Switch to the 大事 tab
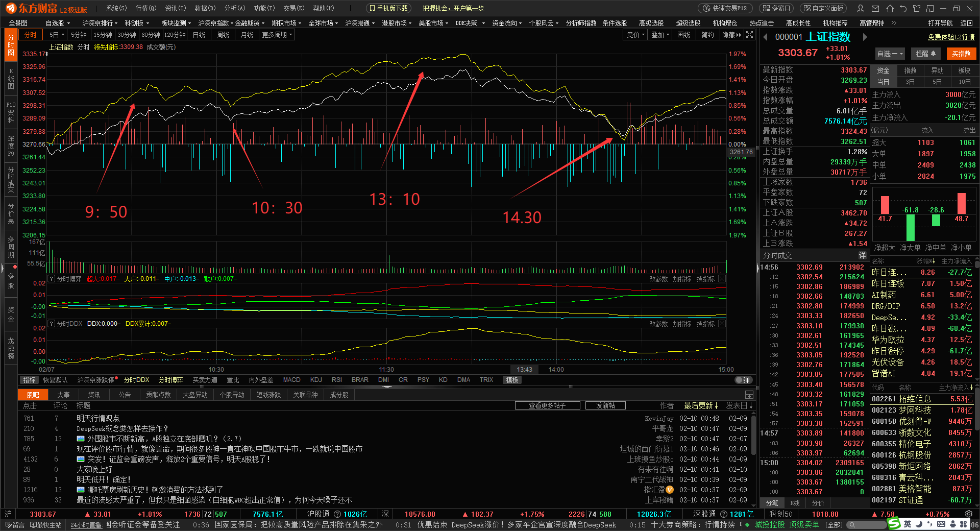The image size is (980, 531). pyautogui.click(x=63, y=395)
